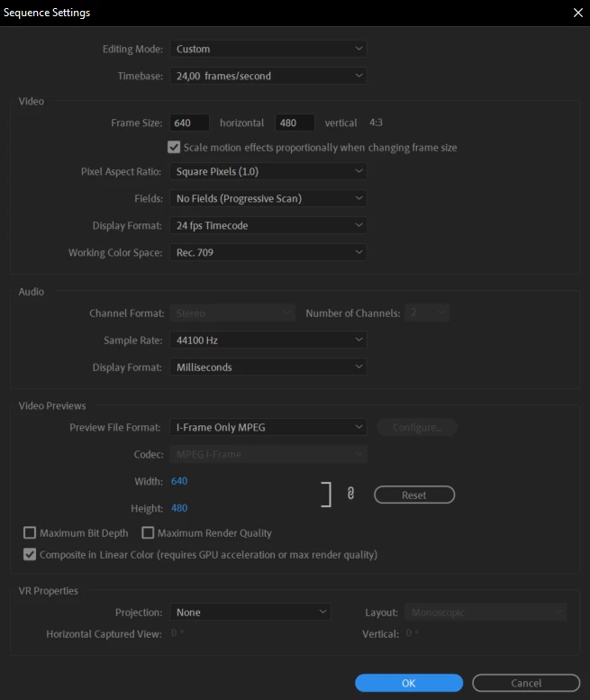
Task: Click the Video Previews section heading
Action: tap(52, 405)
